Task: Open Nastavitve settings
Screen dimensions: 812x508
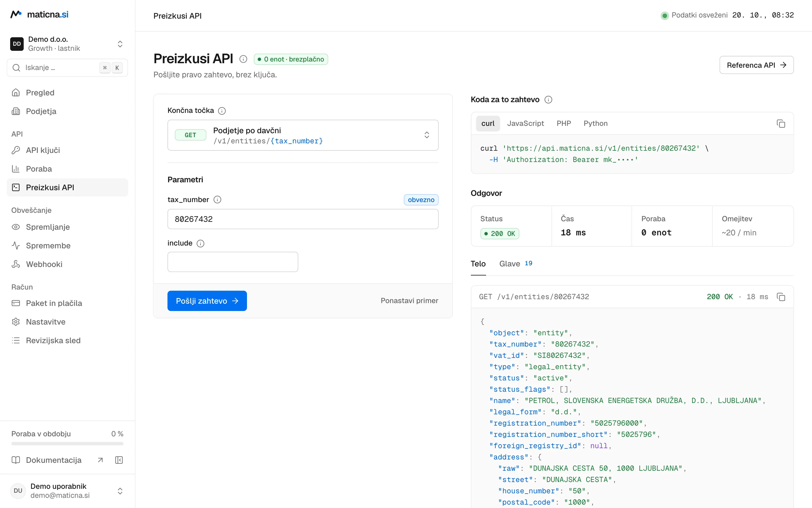Action: [x=67, y=322]
